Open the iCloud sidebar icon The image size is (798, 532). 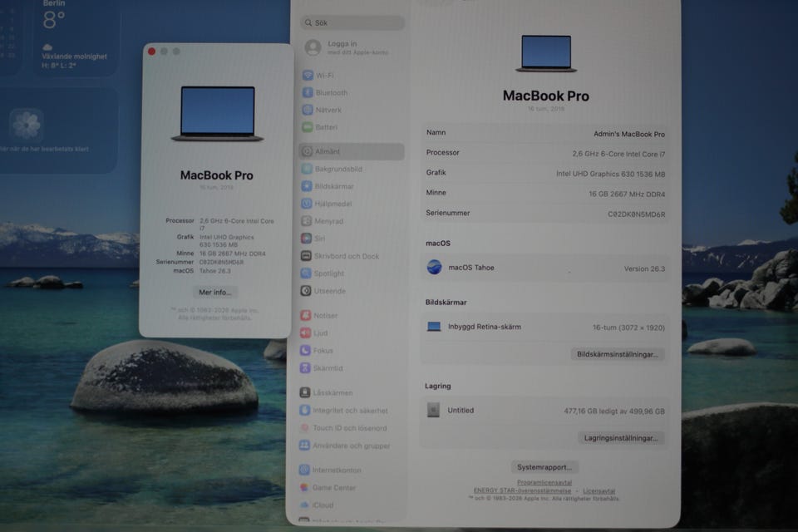pyautogui.click(x=304, y=505)
